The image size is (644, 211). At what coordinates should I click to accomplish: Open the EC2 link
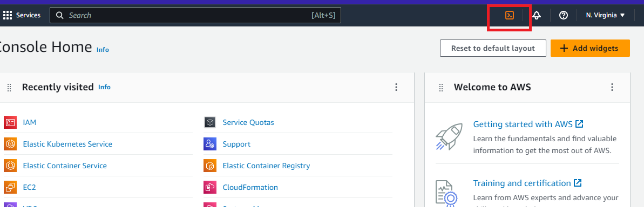30,187
